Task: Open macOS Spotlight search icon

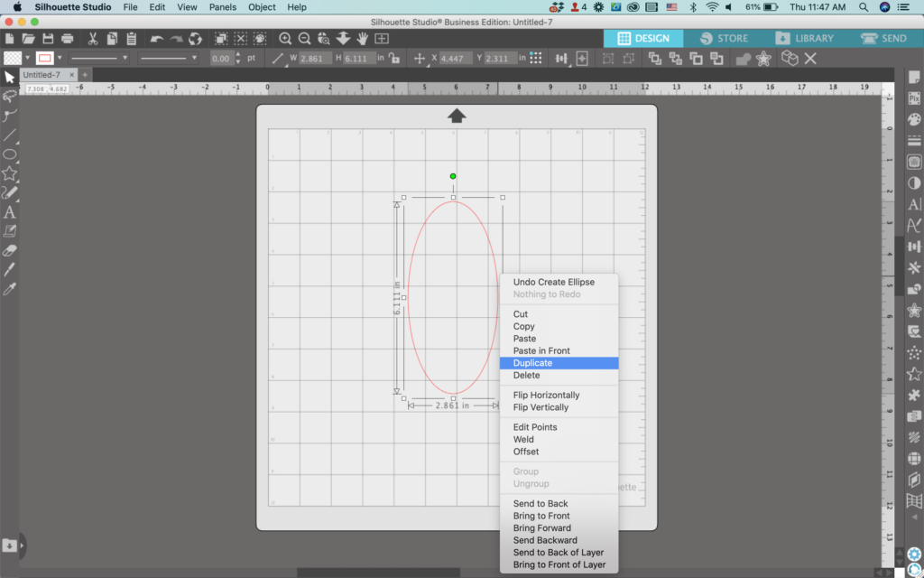Action: (x=864, y=7)
